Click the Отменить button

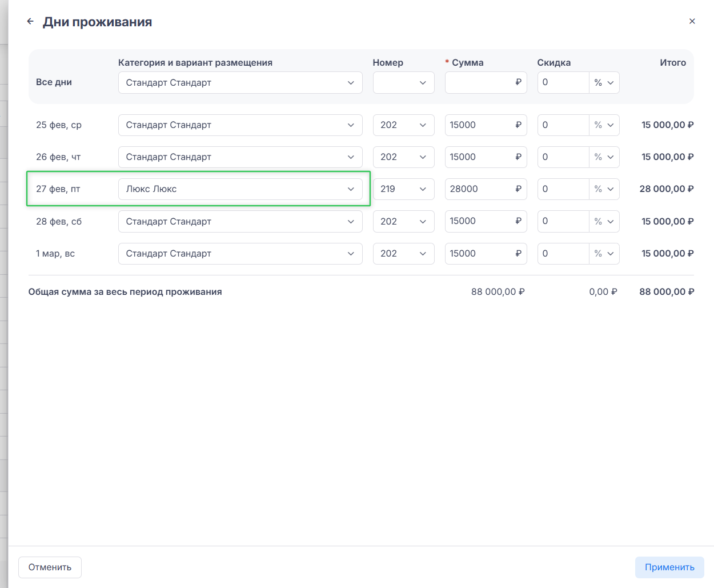50,567
